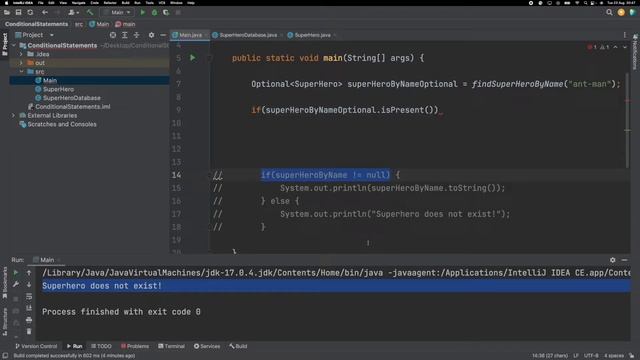Image resolution: width=640 pixels, height=360 pixels.
Task: Click the Build project hammer icon
Action: pos(90,13)
